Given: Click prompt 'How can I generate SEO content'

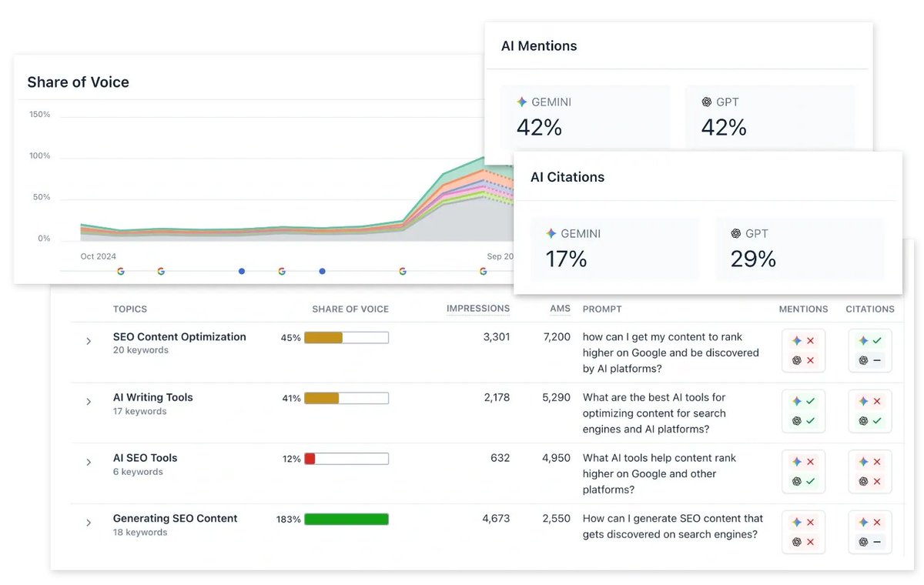Looking at the screenshot, I should (673, 526).
